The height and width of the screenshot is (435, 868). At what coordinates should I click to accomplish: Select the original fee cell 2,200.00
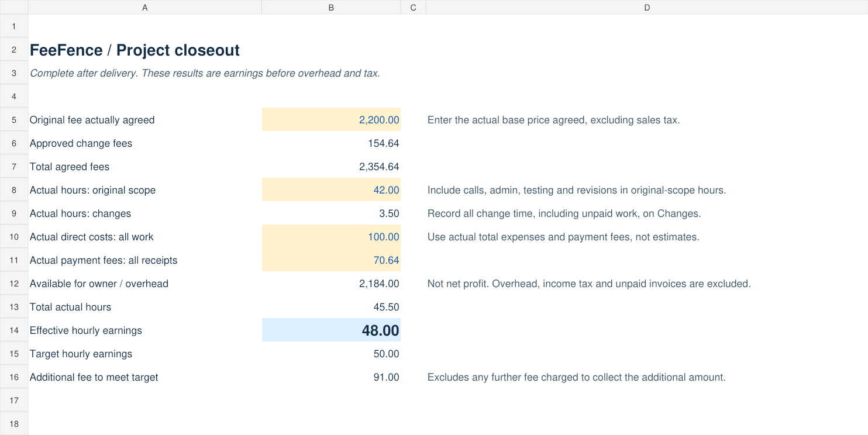[x=331, y=119]
